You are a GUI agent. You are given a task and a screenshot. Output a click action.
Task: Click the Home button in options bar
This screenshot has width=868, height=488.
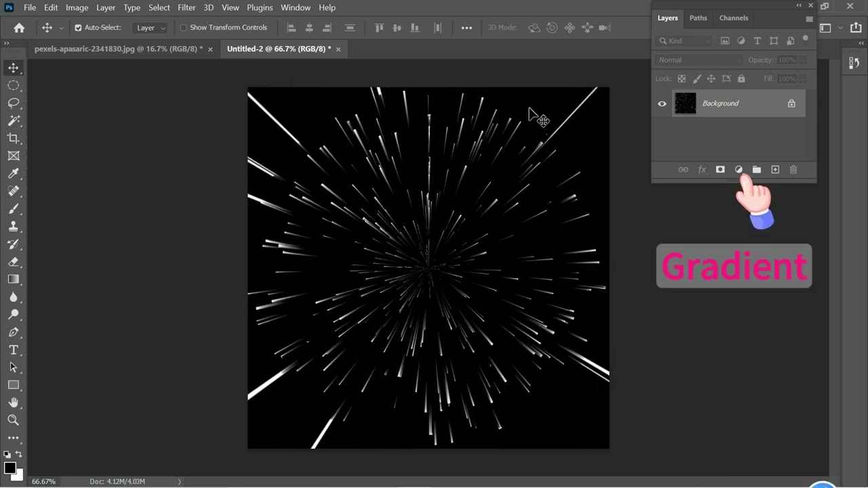19,28
